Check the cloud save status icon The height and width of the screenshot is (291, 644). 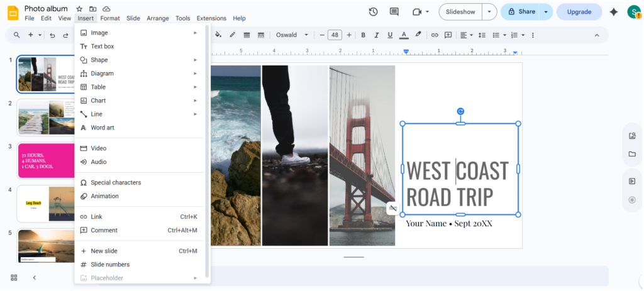pos(106,9)
